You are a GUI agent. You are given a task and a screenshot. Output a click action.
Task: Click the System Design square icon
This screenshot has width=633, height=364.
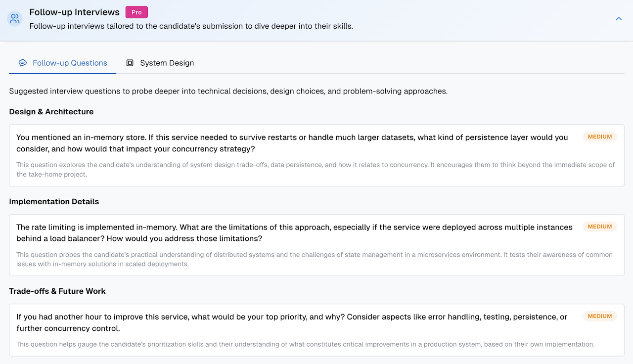pos(130,63)
